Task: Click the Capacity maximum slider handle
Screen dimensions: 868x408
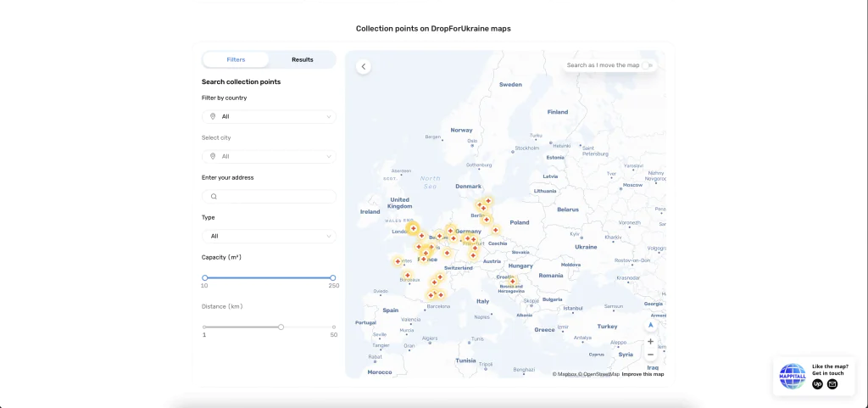Action: pos(332,278)
